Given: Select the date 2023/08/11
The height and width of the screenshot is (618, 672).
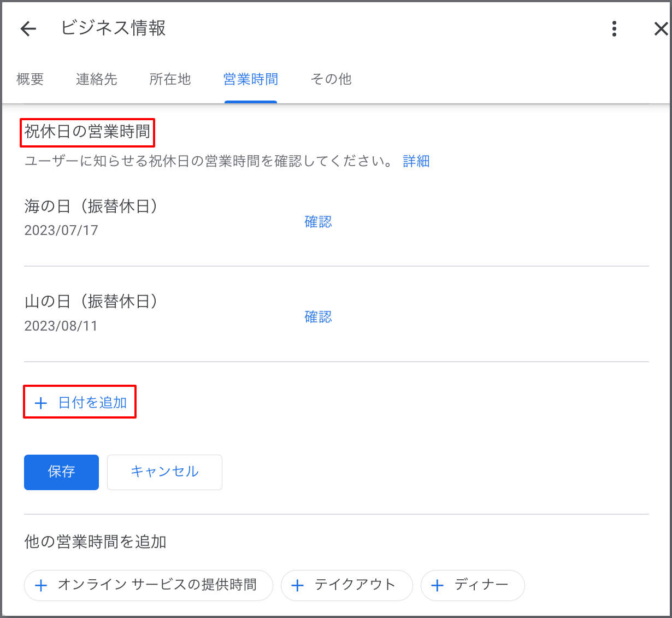Looking at the screenshot, I should click(x=61, y=326).
